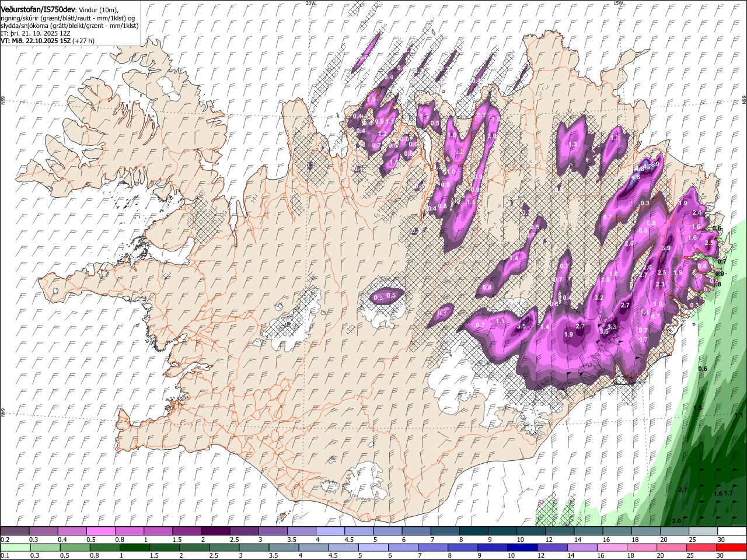This screenshot has height=560, width=747.
Task: Click the black 2.1 rain value offshore
Action: tap(683, 489)
